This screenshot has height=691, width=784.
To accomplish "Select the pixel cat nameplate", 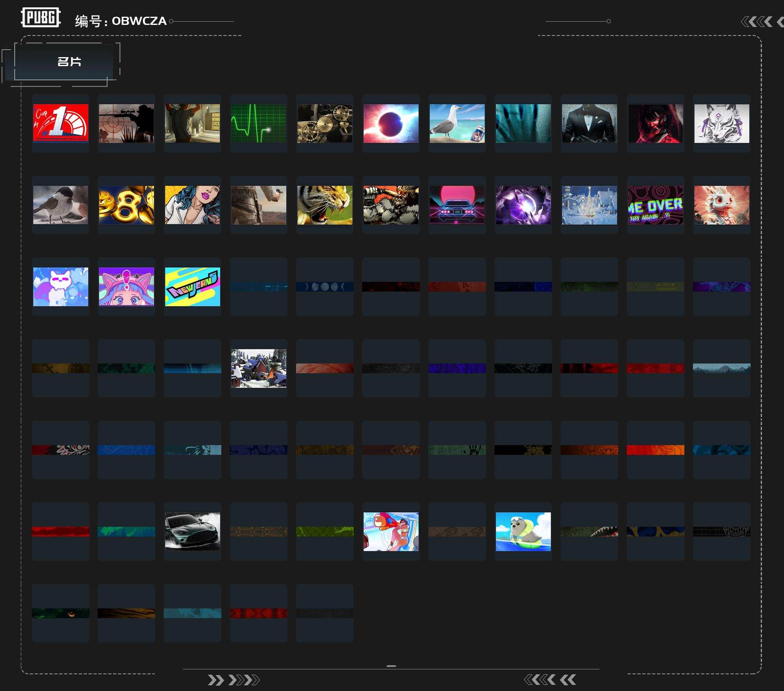I will (x=60, y=287).
